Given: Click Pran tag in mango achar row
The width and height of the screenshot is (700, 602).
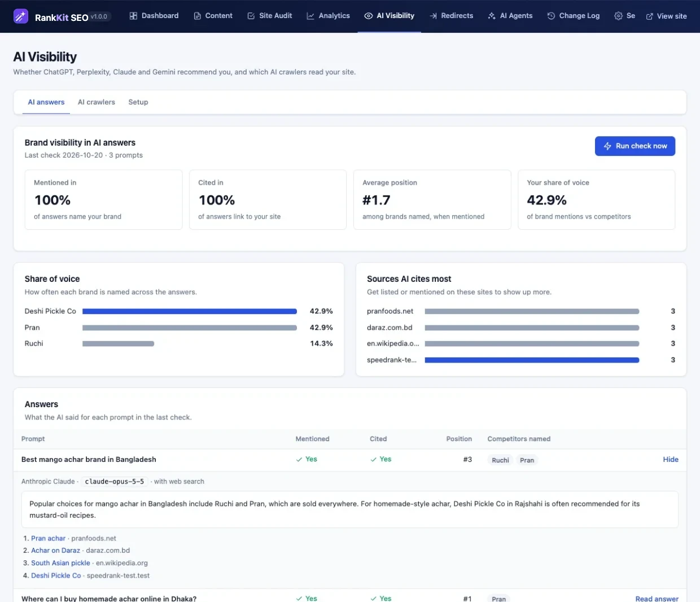Looking at the screenshot, I should pyautogui.click(x=527, y=460).
